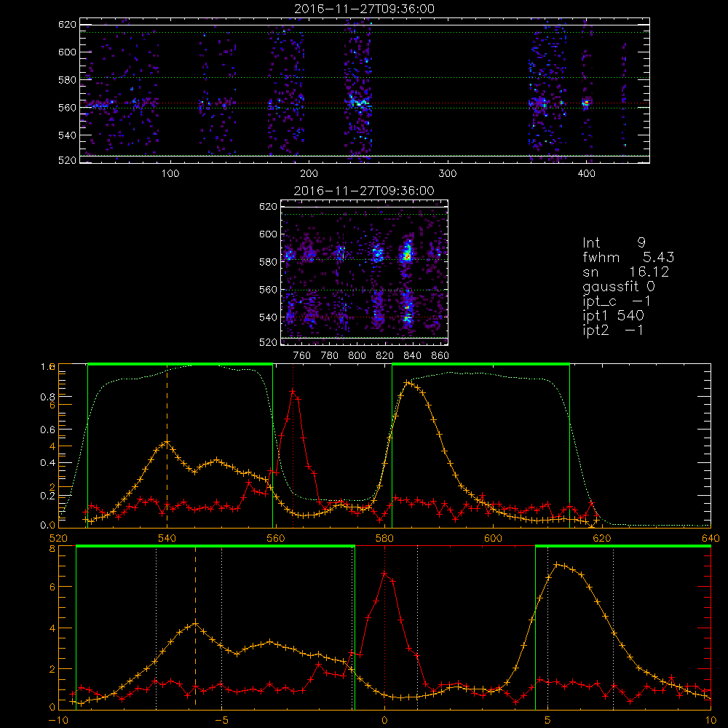Screen dimensions: 728x728
Task: Click the x-axis label 540 in the upper profile
Action: 167,538
